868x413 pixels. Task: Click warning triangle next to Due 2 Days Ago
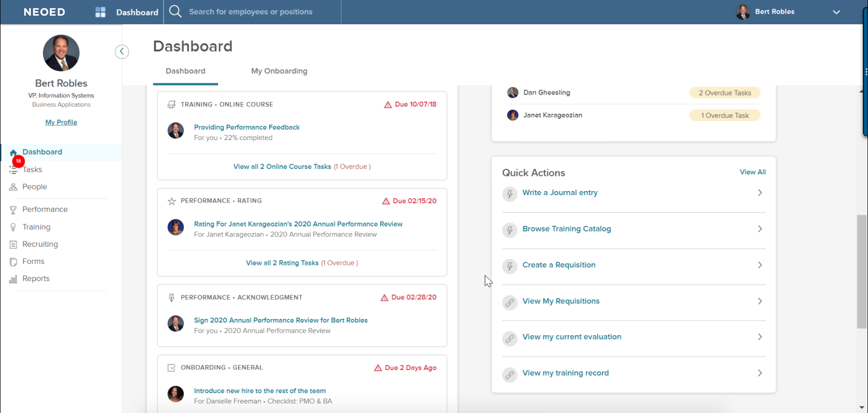pos(378,368)
